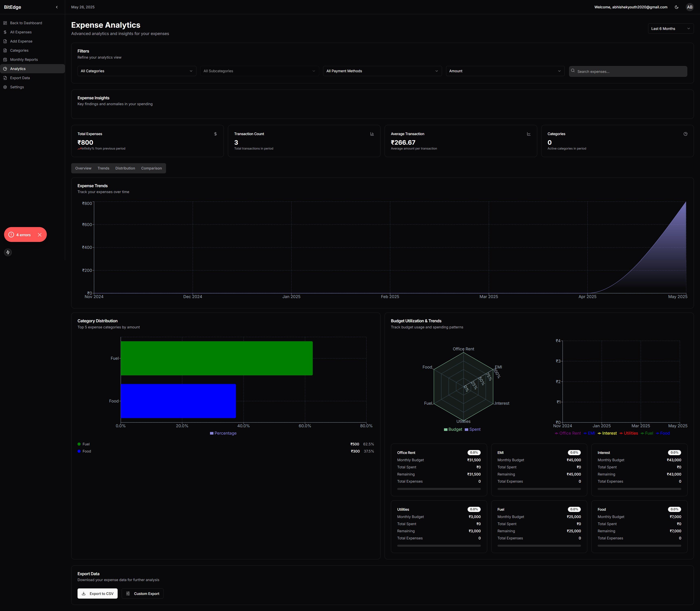
Task: Click Export to CSV button
Action: point(97,594)
